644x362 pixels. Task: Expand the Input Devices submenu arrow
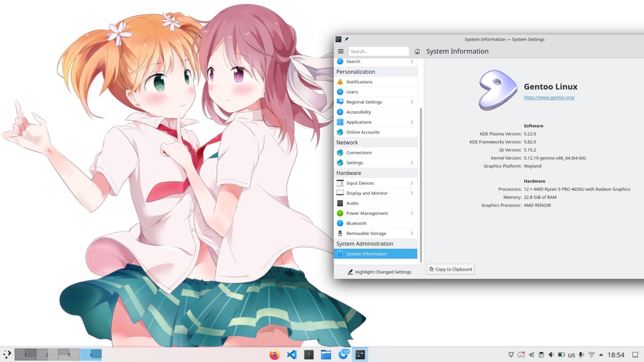(x=412, y=183)
